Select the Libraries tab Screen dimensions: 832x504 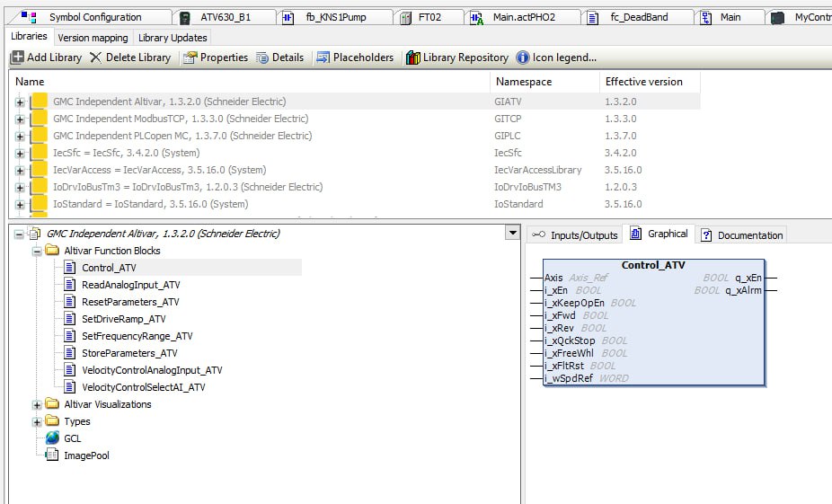(29, 36)
